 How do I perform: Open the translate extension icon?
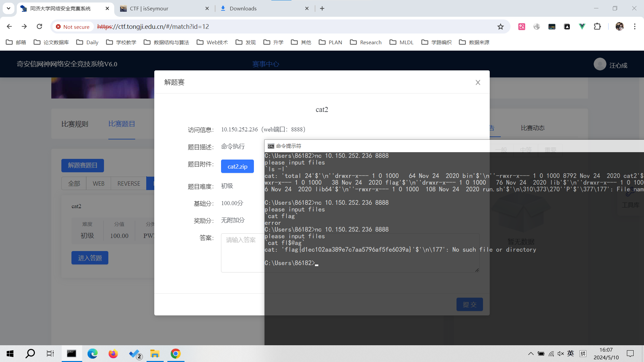pyautogui.click(x=522, y=26)
